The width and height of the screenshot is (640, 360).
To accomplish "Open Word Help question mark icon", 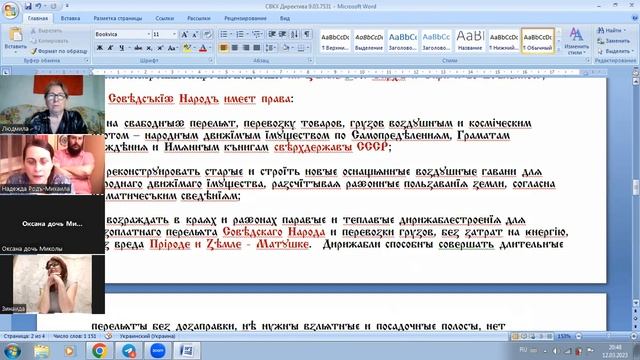I will point(635,18).
